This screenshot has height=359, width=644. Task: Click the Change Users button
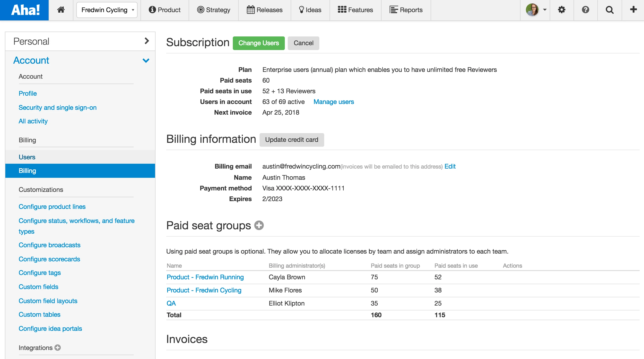[259, 43]
